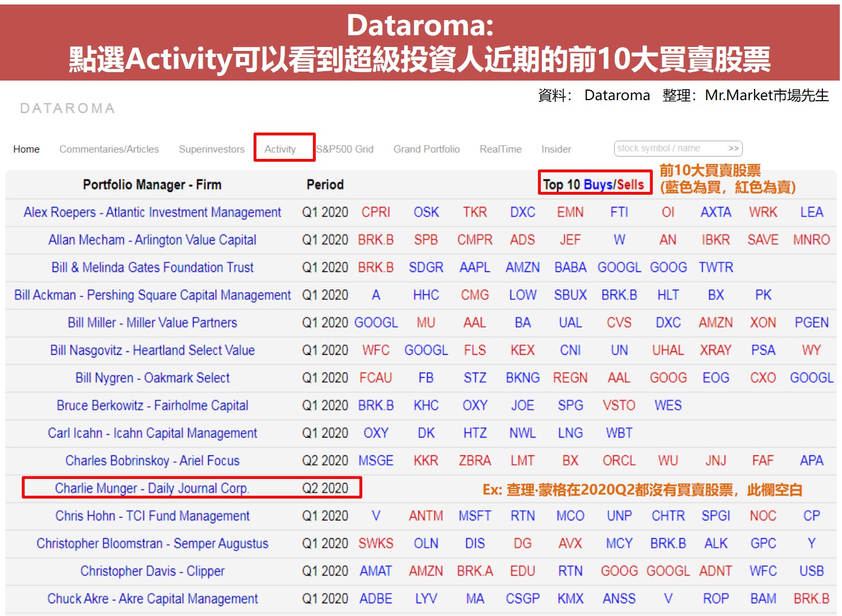Click SDGR ticker in Gates Foundation row
This screenshot has width=842, height=616.
pos(426,267)
